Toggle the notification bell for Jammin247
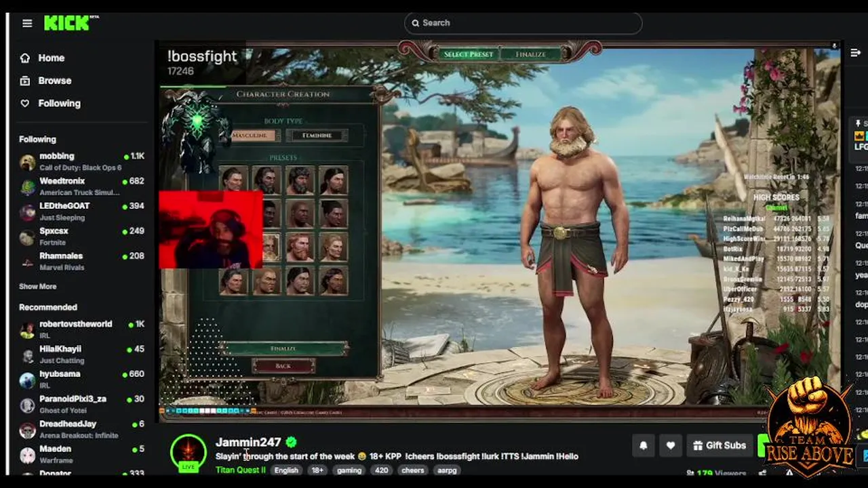Screen dimensions: 868x488 point(644,445)
